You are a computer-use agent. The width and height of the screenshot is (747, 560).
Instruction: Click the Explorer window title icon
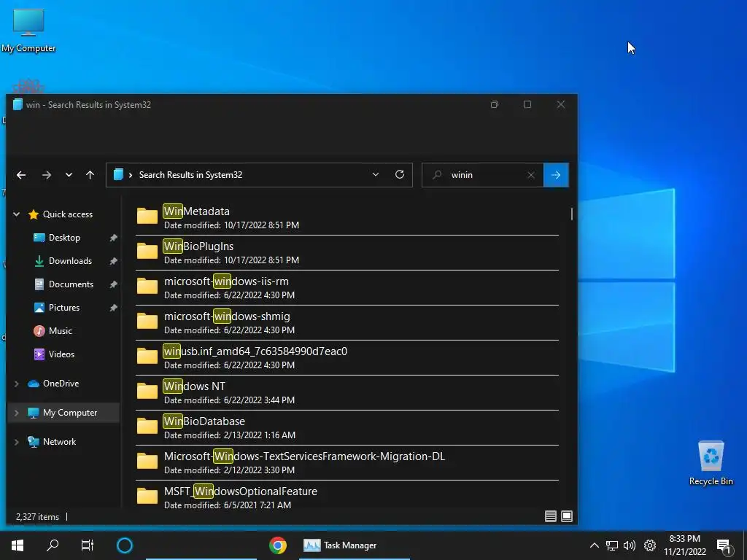18,104
